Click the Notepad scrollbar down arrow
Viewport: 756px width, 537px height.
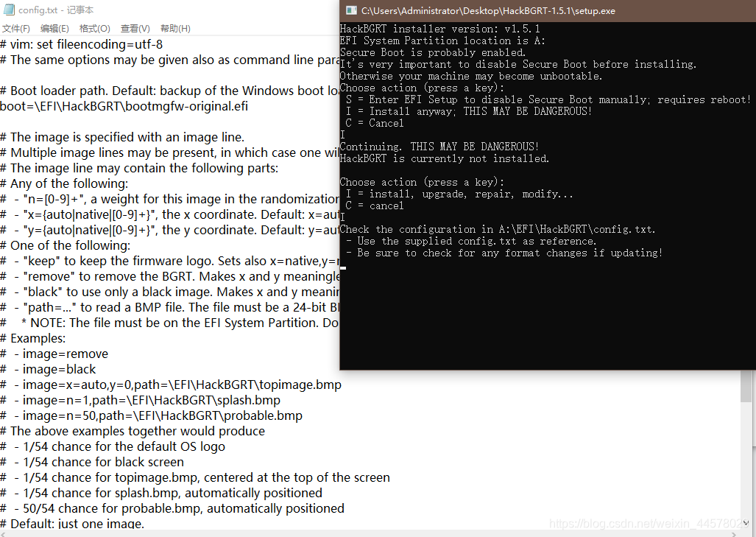click(x=746, y=522)
